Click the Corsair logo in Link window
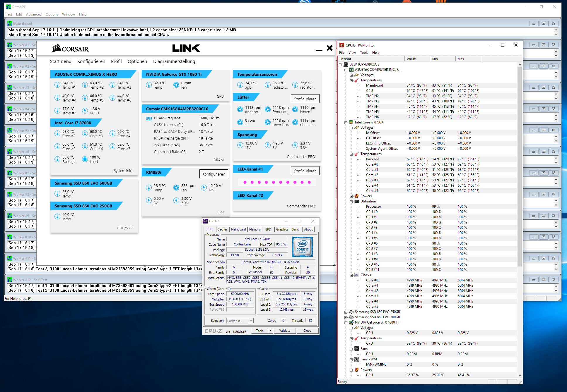This screenshot has height=392, width=567. [x=70, y=48]
